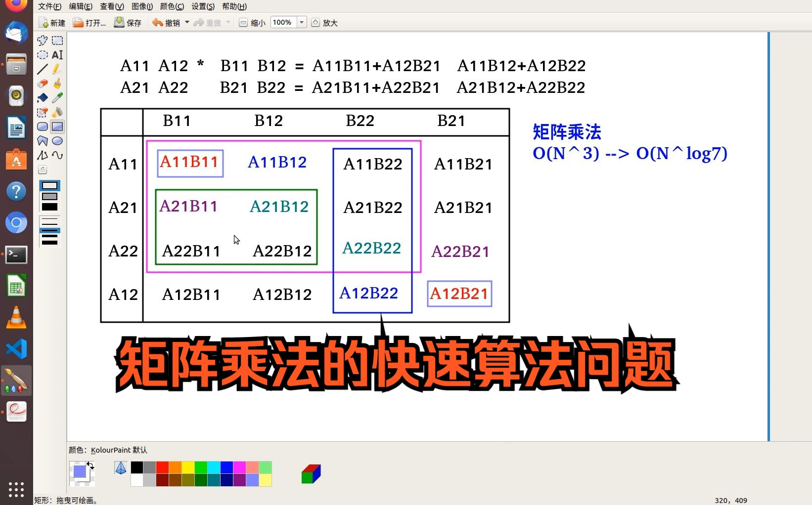This screenshot has width=812, height=505.
Task: Click the 新建 (New) button
Action: point(52,23)
